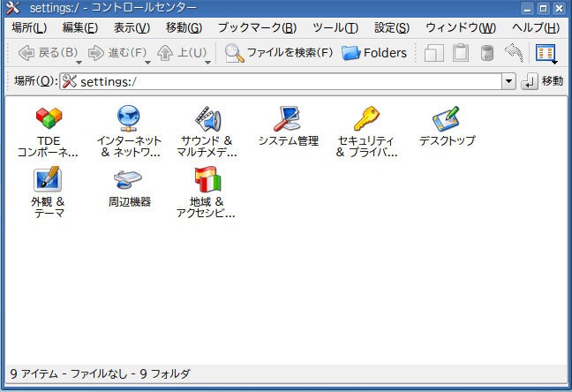This screenshot has height=392, width=572.
Task: Open the 場所(L) menu
Action: [x=29, y=27]
